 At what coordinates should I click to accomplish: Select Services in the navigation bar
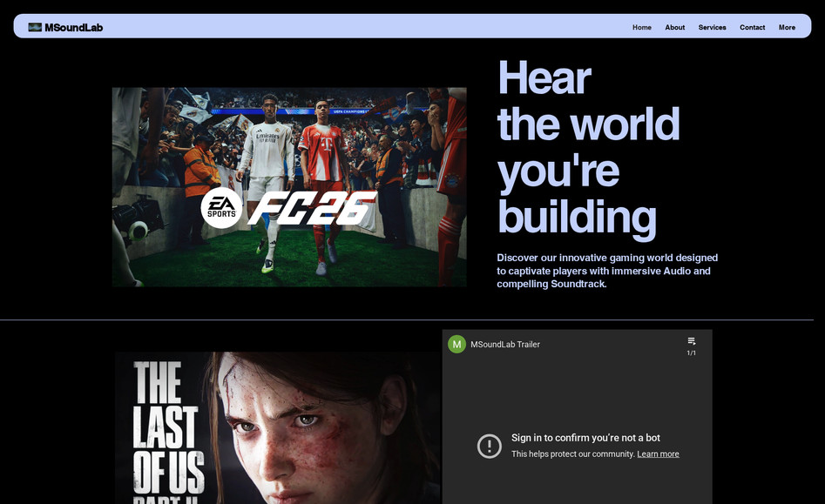tap(712, 27)
